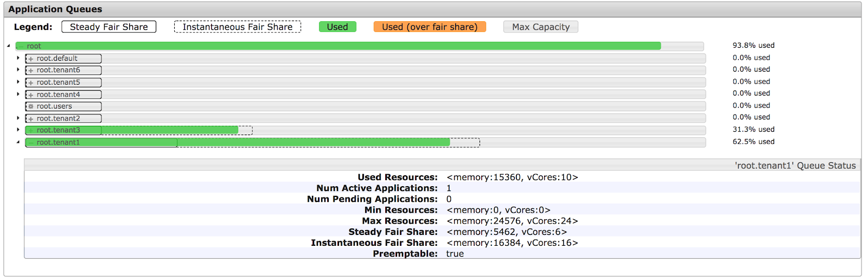This screenshot has width=868, height=280.
Task: Select the root.default queue label
Action: (x=57, y=59)
